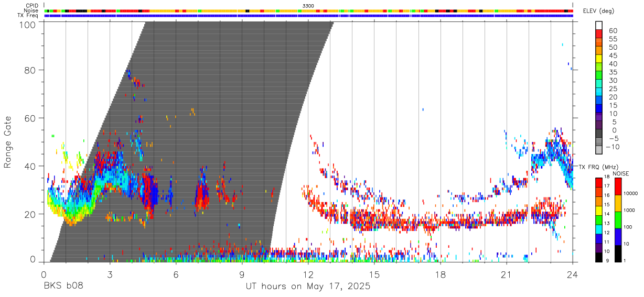Click the 100 tick on Range Gate axis
Image resolution: width=644 pixels, height=297 pixels.
(27, 24)
